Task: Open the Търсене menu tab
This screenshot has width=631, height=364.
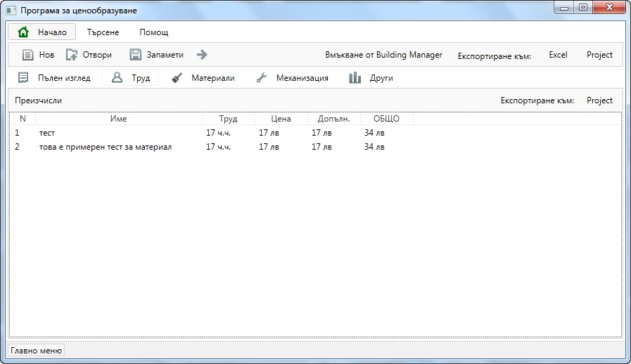Action: (103, 32)
